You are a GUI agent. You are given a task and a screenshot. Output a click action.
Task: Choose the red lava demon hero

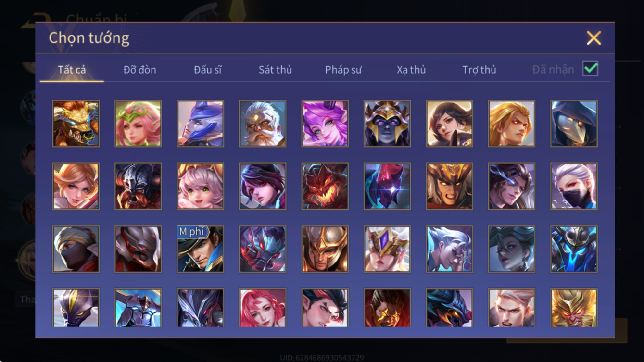click(x=325, y=187)
